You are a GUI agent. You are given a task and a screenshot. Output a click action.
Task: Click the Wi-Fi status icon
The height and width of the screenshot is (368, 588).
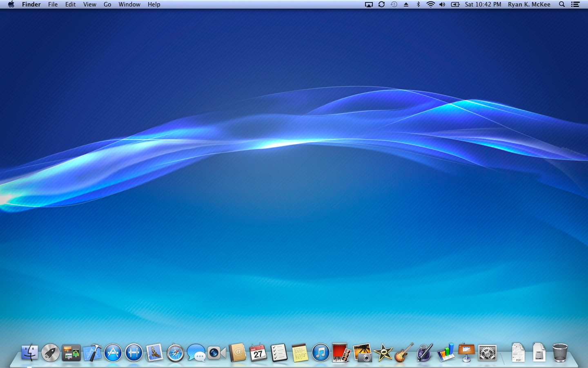[430, 4]
